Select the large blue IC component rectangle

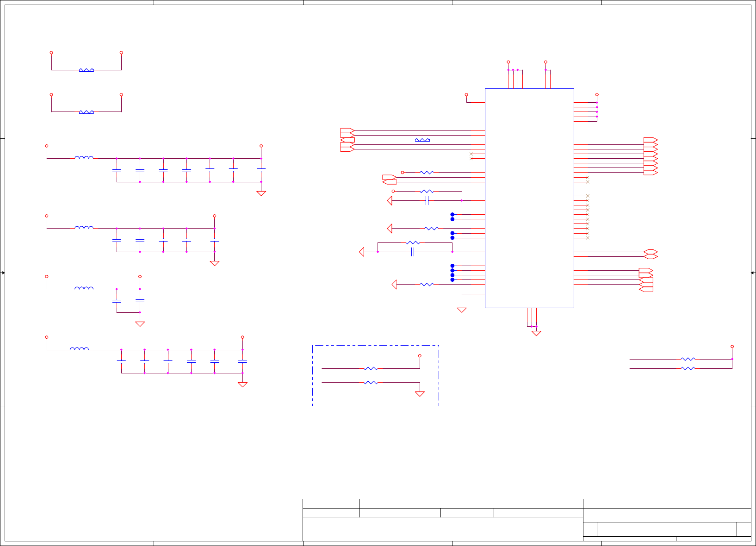(529, 198)
